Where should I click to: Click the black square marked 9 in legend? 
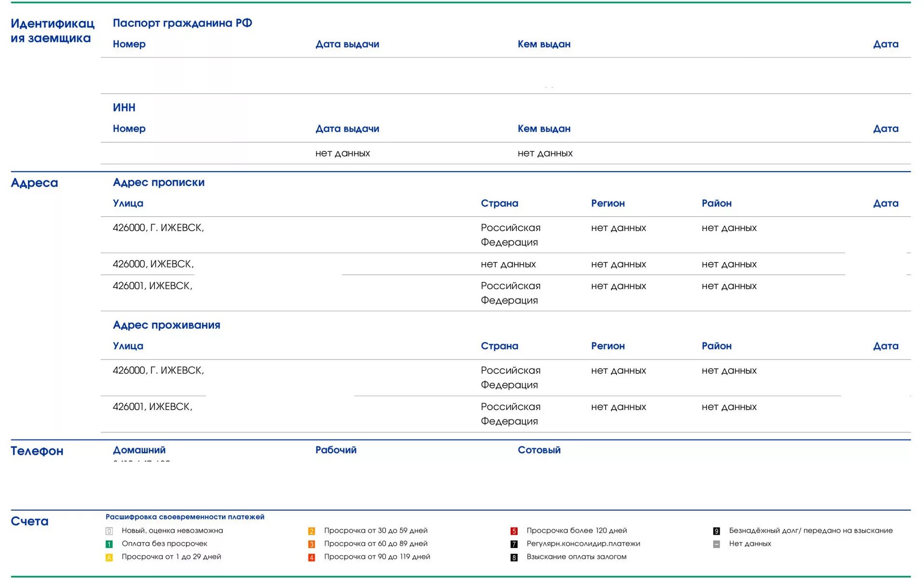[716, 531]
